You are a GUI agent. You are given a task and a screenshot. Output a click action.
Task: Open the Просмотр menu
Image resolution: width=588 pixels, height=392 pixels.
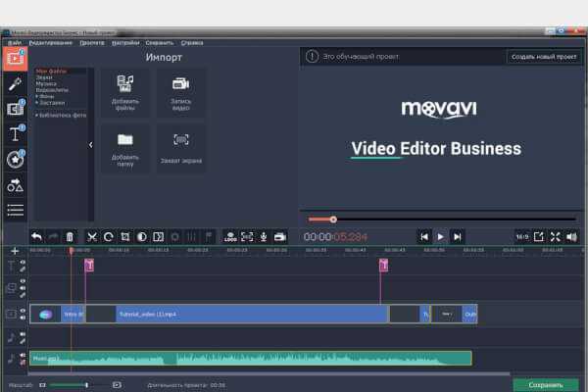click(x=92, y=43)
